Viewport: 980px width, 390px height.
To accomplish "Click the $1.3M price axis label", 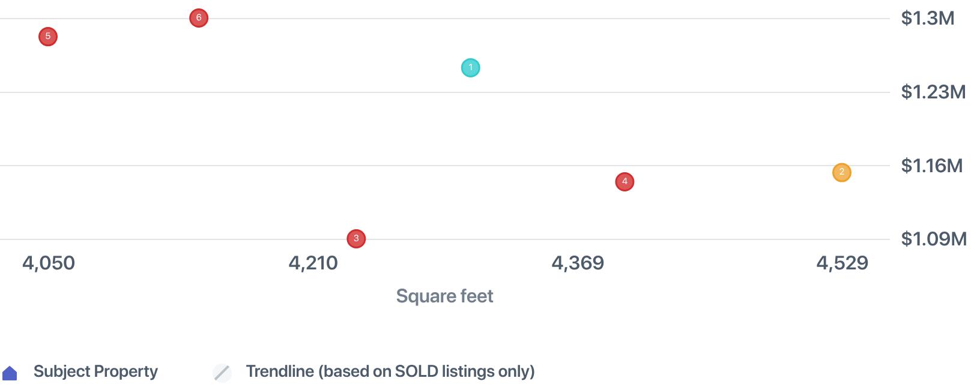I will (x=927, y=18).
